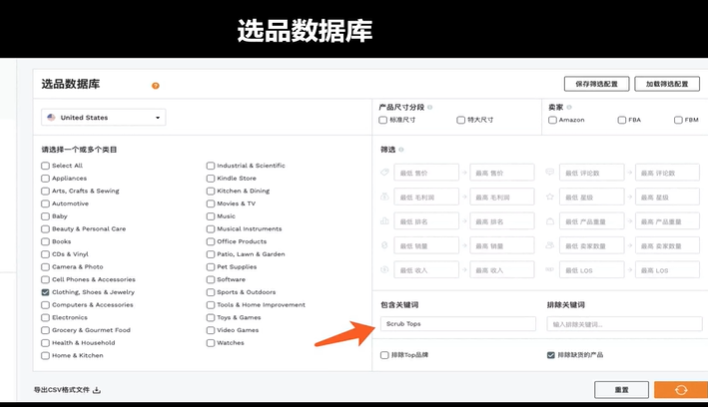This screenshot has height=407, width=708.
Task: Click the 排除关键词 input field
Action: [x=624, y=324]
